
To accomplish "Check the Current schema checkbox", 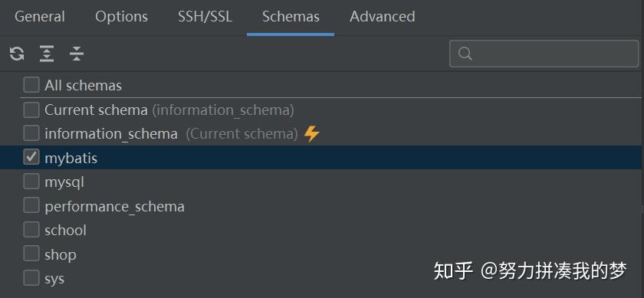I will (x=31, y=110).
